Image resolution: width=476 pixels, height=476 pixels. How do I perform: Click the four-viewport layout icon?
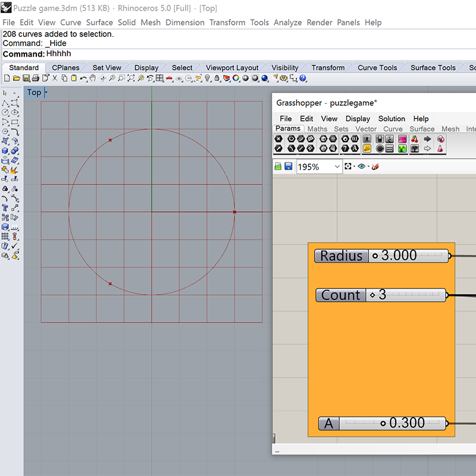click(159, 79)
